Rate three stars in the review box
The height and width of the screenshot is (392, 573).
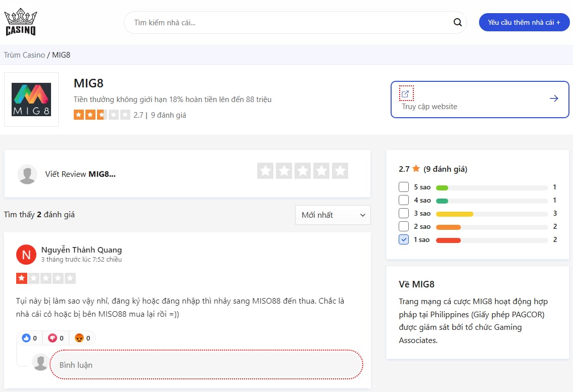pos(303,171)
